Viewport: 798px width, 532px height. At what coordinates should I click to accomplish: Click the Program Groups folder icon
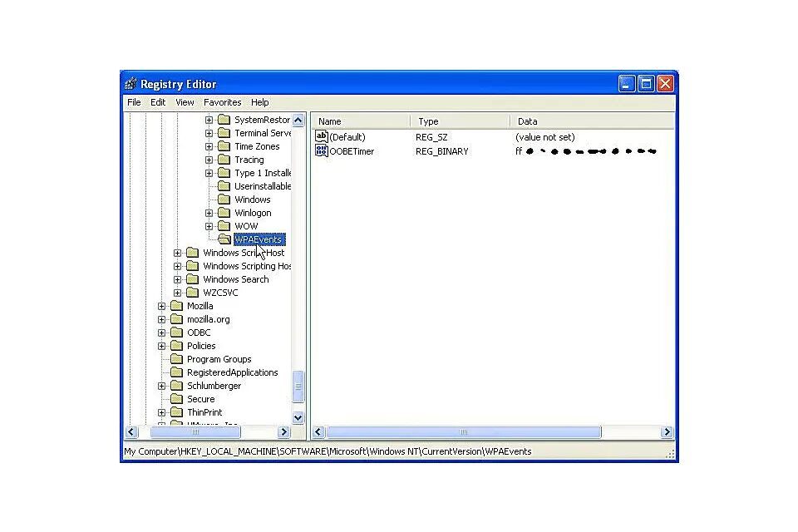tap(176, 359)
